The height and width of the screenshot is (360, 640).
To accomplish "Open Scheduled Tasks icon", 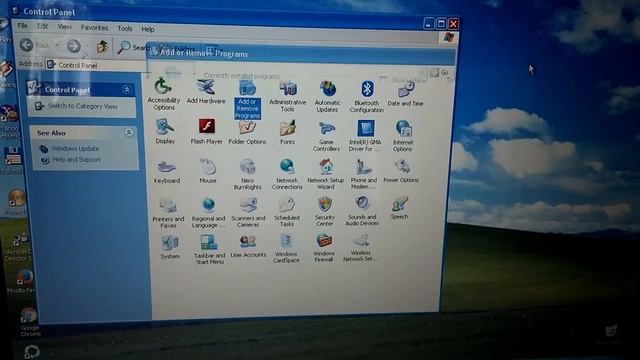I will tap(287, 212).
